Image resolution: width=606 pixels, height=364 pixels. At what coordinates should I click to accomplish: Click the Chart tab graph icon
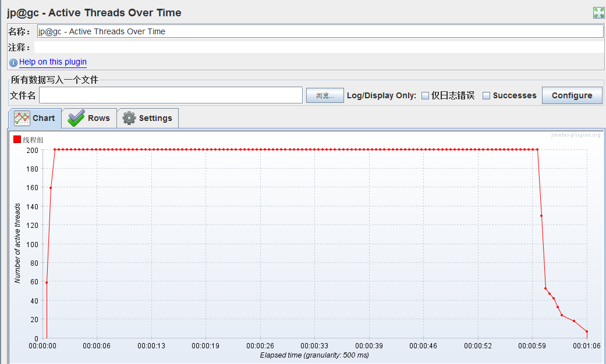(x=22, y=118)
